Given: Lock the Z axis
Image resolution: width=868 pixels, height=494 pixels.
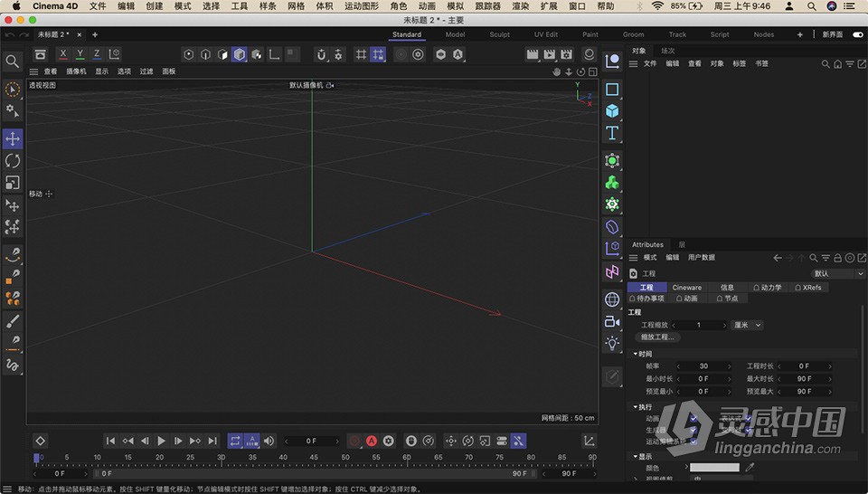Looking at the screenshot, I should click(97, 54).
